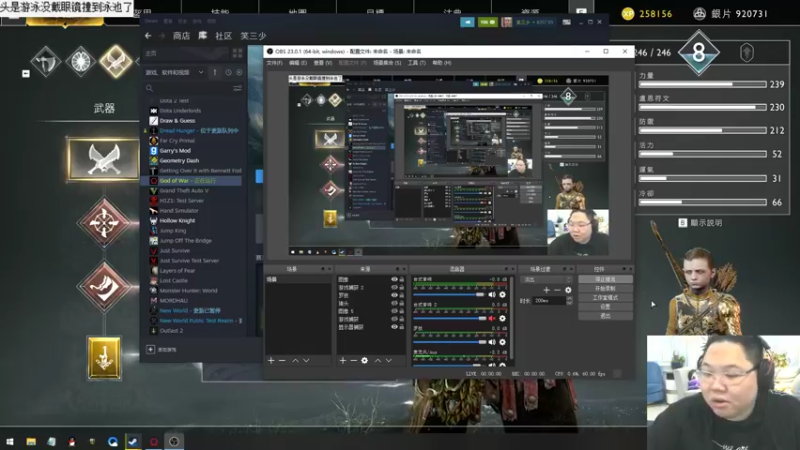This screenshot has width=800, height=450.
Task: Click 开始录制 to start recording
Action: tap(606, 289)
